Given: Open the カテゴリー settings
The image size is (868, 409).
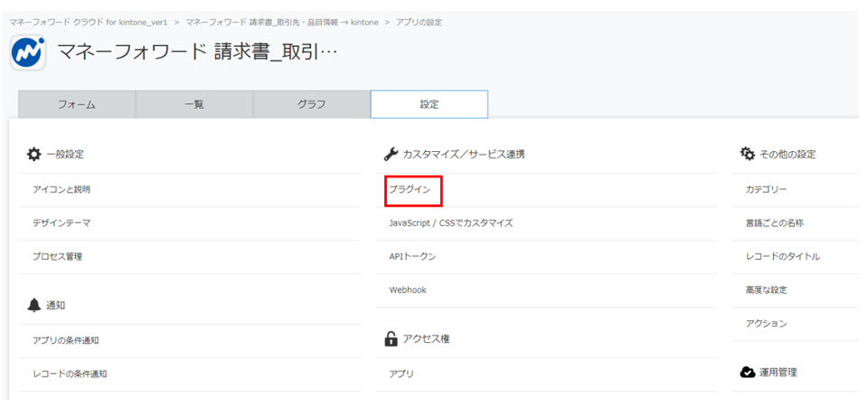Looking at the screenshot, I should (x=766, y=189).
